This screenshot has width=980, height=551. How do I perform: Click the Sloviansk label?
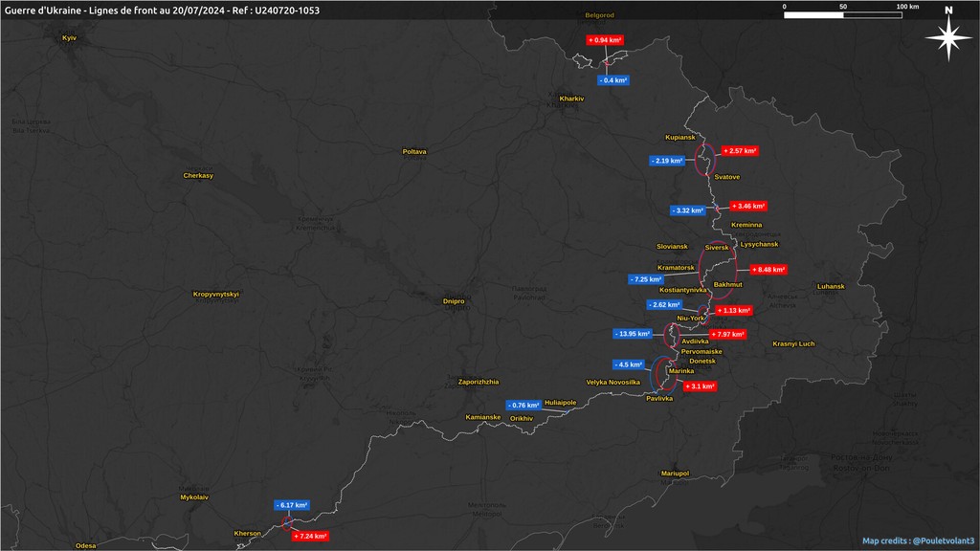[673, 247]
